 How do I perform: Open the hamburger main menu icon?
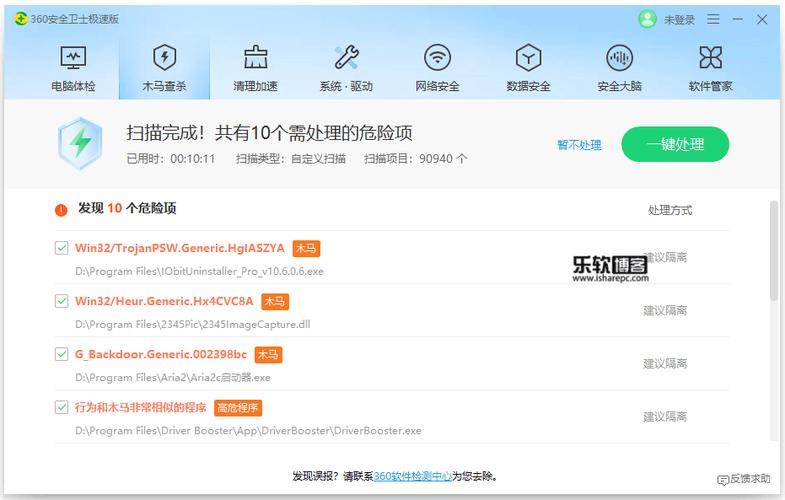pyautogui.click(x=713, y=20)
